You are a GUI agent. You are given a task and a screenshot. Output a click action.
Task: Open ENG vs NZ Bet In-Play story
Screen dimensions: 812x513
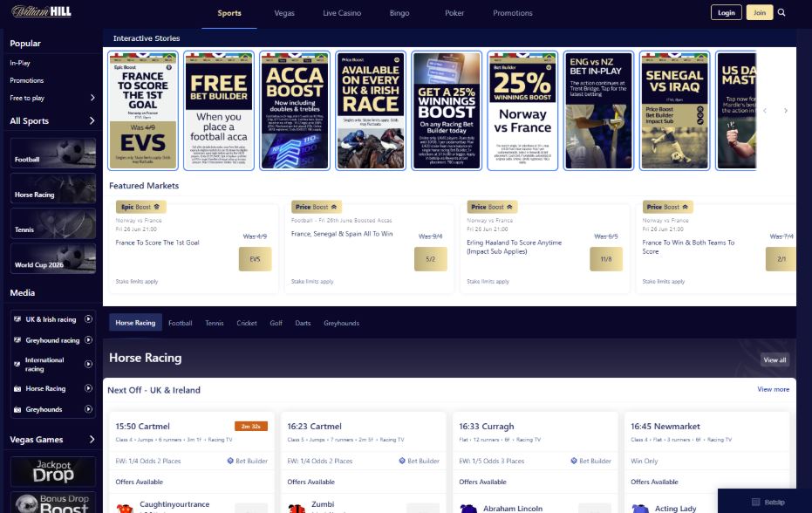coord(598,111)
